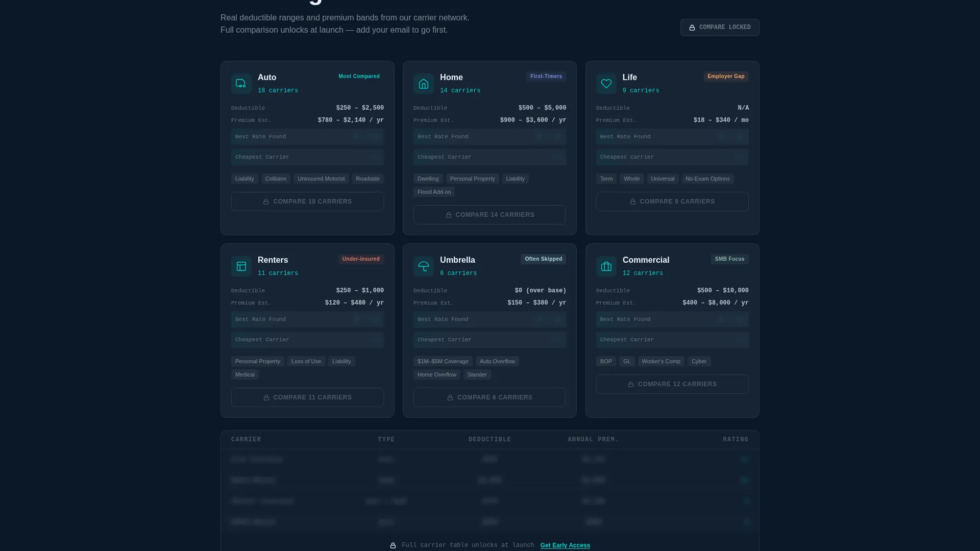The height and width of the screenshot is (551, 980).
Task: Click Cheapest Carrier row in Commercial card
Action: pos(672,340)
